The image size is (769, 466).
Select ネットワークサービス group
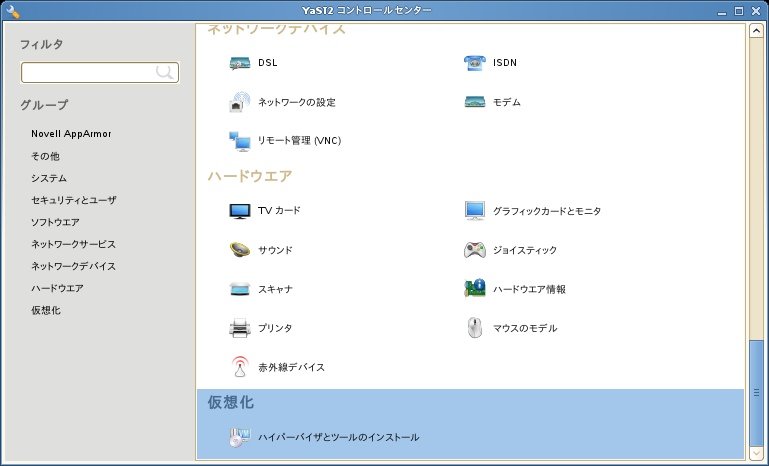pos(73,244)
